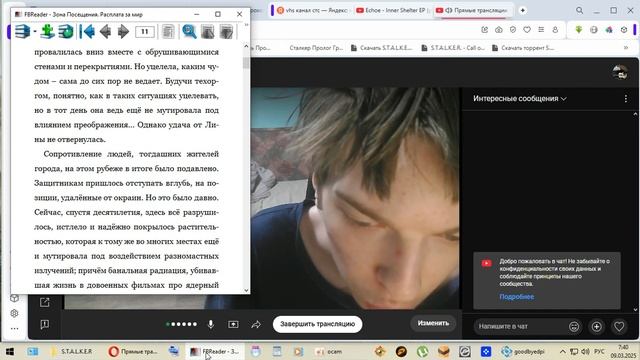Go forward with the gray right arrow
Screen dimensions: 640x360
point(123,31)
